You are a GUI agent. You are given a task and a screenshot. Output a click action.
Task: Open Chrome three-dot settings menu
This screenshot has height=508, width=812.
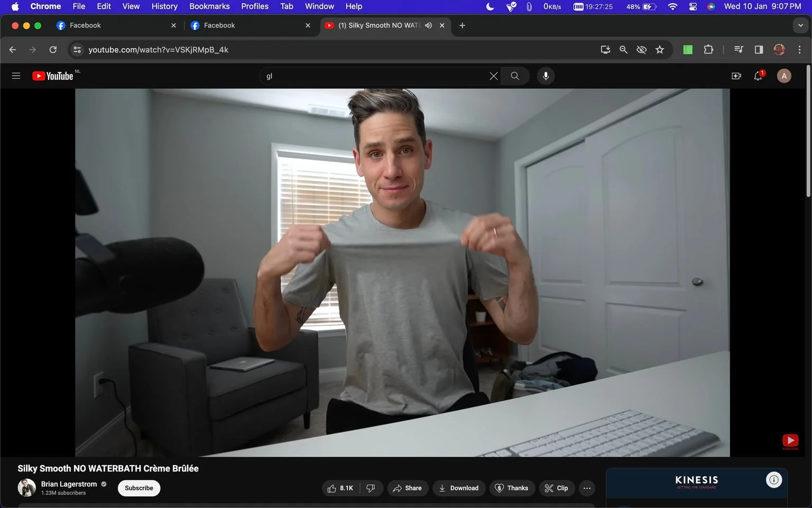point(799,49)
